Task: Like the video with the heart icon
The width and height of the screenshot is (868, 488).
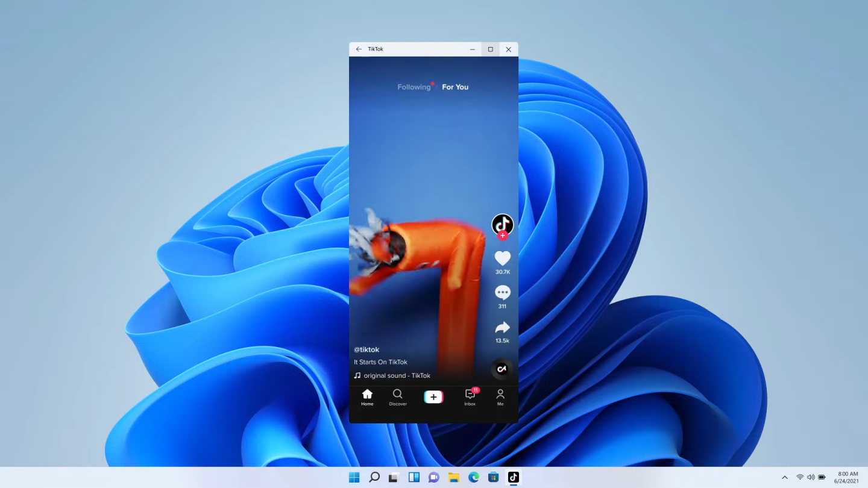Action: click(x=502, y=258)
